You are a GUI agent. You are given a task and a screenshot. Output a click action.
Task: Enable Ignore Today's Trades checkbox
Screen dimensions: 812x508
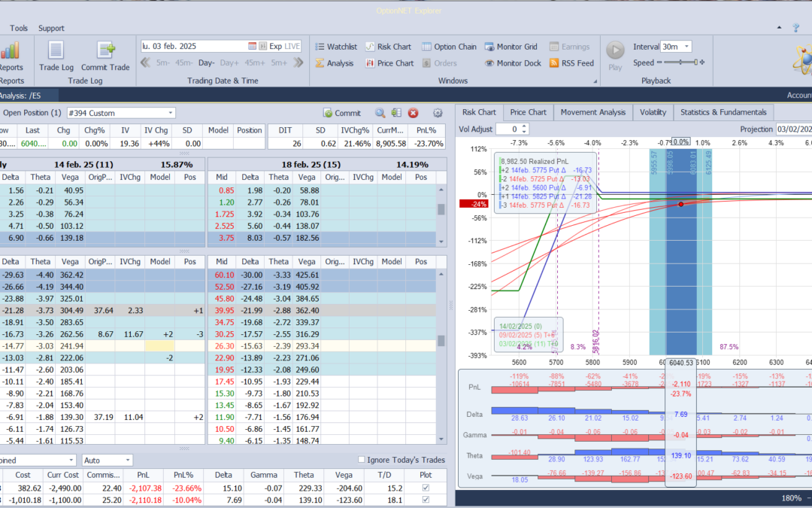coord(362,460)
